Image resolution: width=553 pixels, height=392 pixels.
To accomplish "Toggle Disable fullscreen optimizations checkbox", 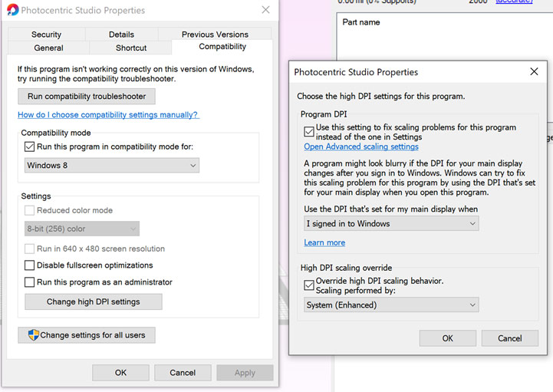I will (30, 265).
